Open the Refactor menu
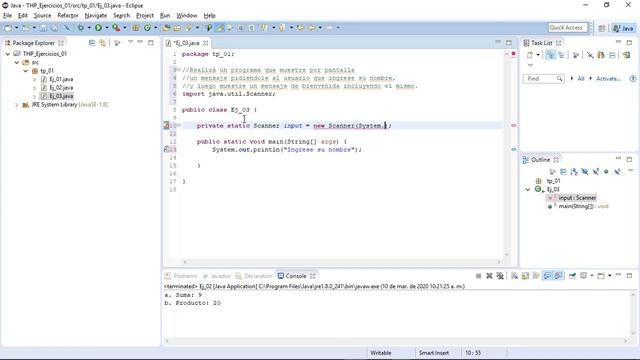This screenshot has height=360, width=640. click(x=68, y=16)
